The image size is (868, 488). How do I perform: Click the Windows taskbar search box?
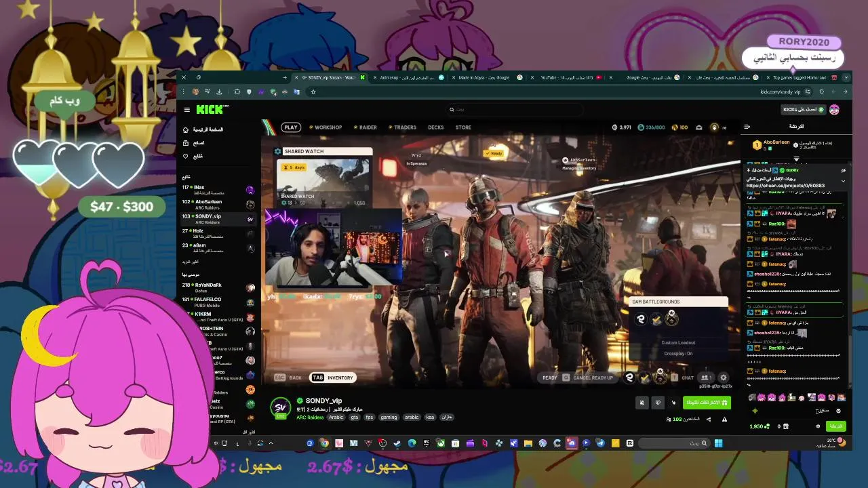674,443
